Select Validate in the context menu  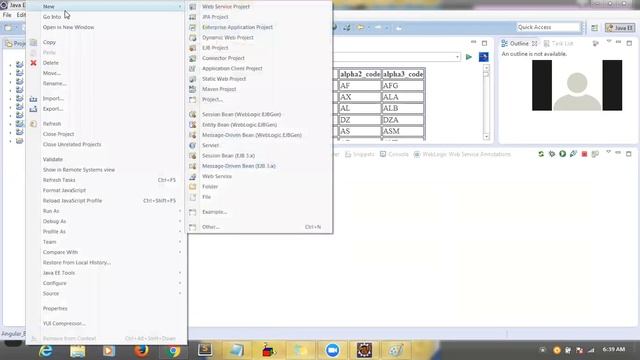pos(53,159)
